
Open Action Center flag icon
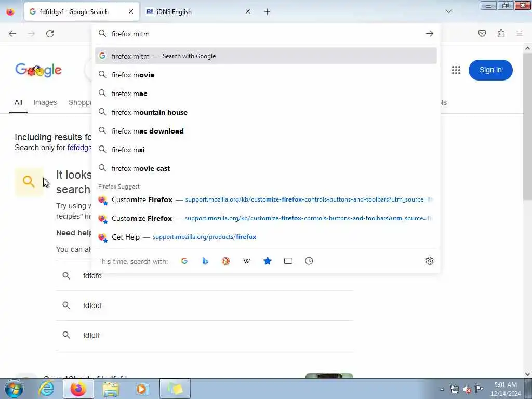coord(479,389)
